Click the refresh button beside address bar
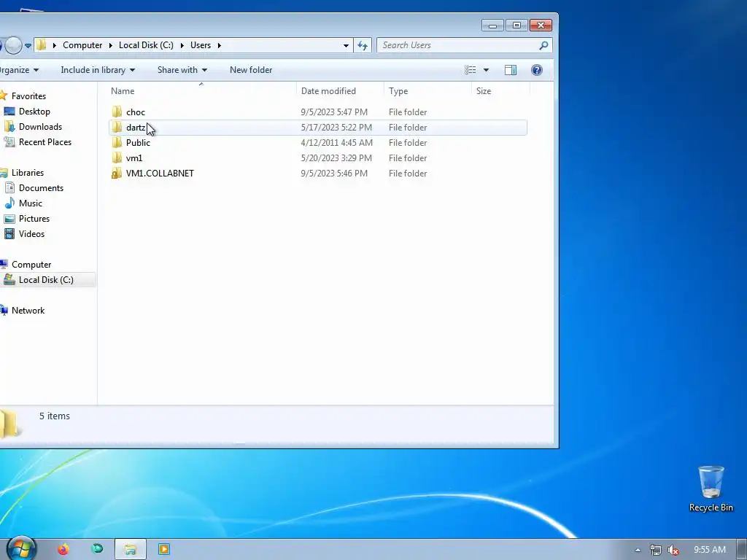Screen dimensions: 747x560 click(363, 45)
